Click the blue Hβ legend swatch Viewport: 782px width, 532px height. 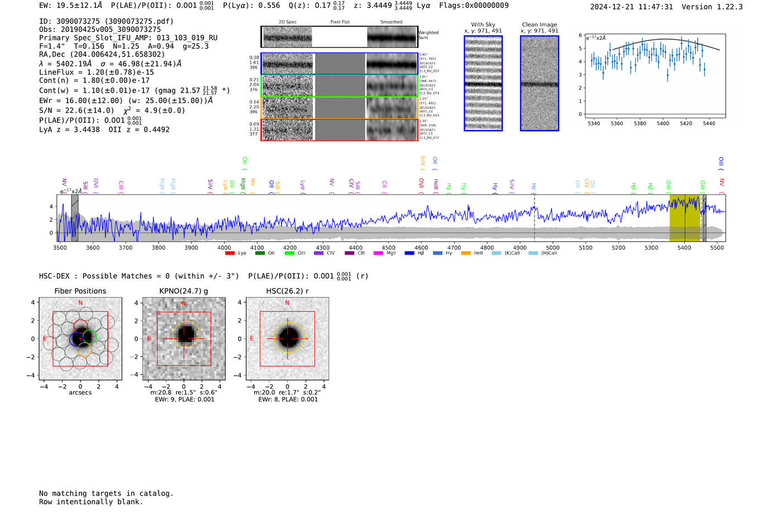409,253
